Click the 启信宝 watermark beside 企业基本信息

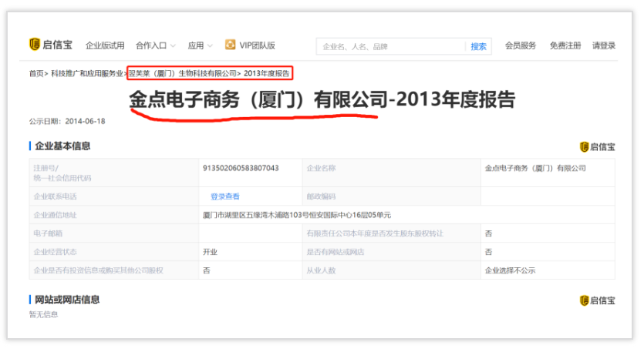click(584, 146)
